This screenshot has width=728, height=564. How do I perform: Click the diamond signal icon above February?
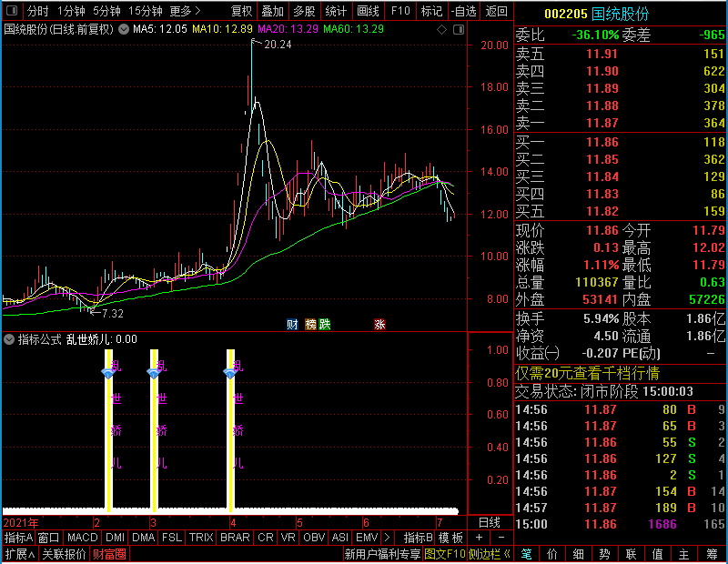(107, 373)
